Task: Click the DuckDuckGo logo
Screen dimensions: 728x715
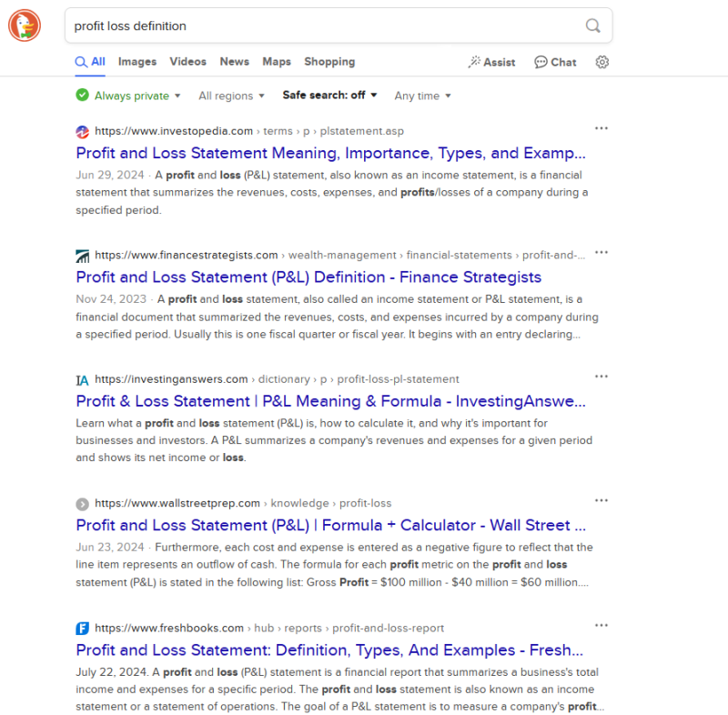Action: [25, 25]
